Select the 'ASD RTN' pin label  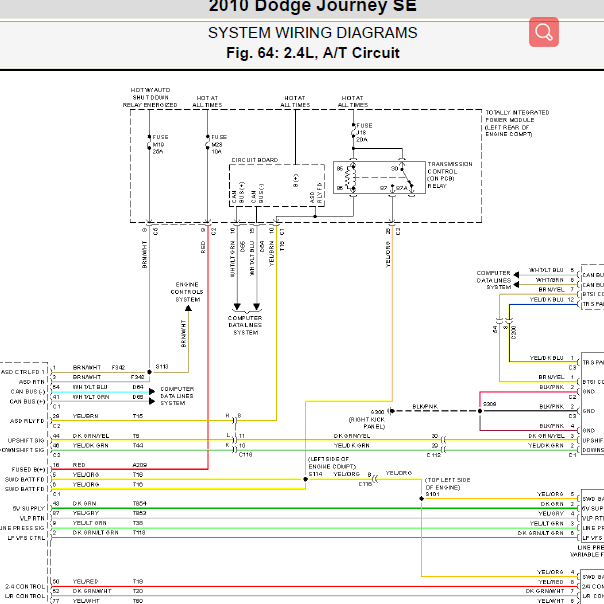[32, 382]
